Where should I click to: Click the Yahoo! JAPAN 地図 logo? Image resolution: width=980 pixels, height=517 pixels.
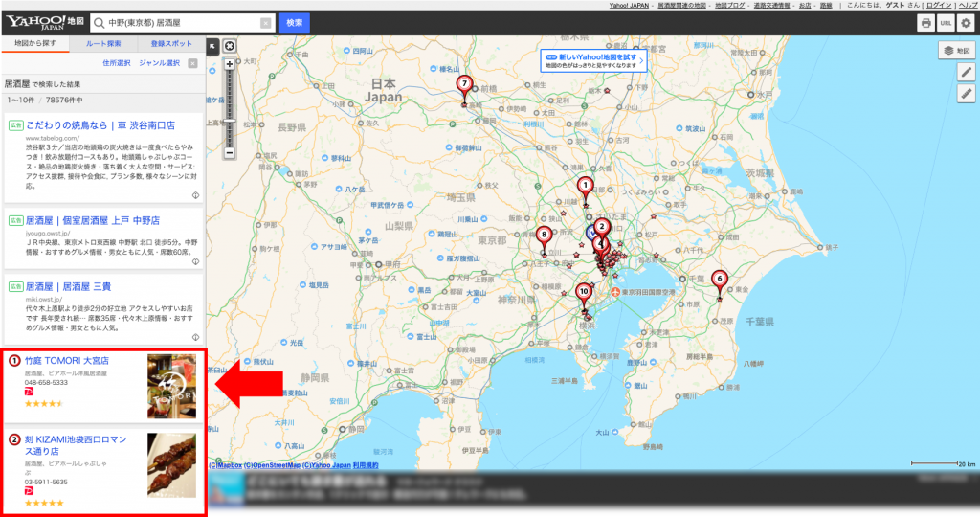point(44,23)
